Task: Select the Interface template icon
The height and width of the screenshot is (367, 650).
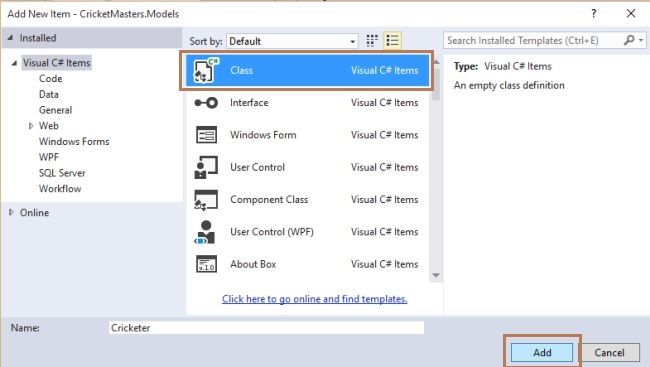Action: pyautogui.click(x=206, y=102)
